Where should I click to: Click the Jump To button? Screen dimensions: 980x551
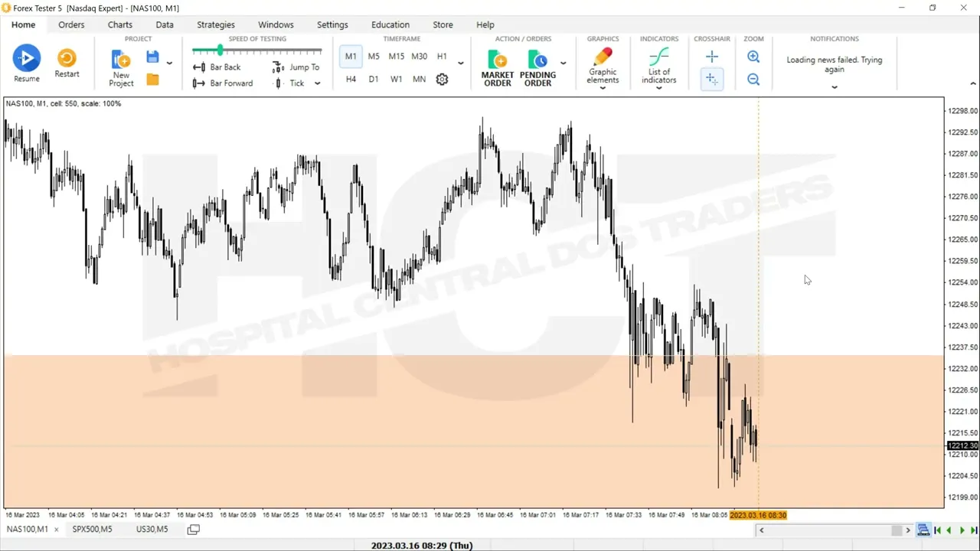[x=296, y=67]
